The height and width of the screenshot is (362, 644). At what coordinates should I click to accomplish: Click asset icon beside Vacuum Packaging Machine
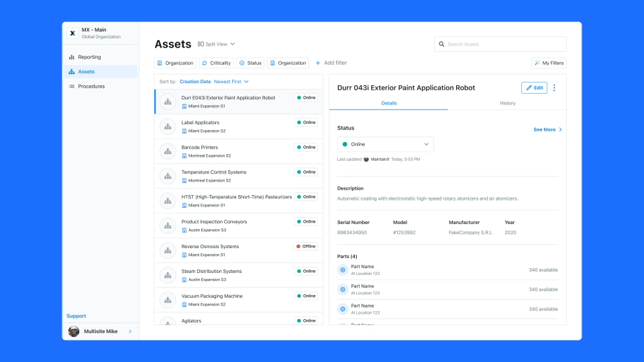pyautogui.click(x=168, y=300)
